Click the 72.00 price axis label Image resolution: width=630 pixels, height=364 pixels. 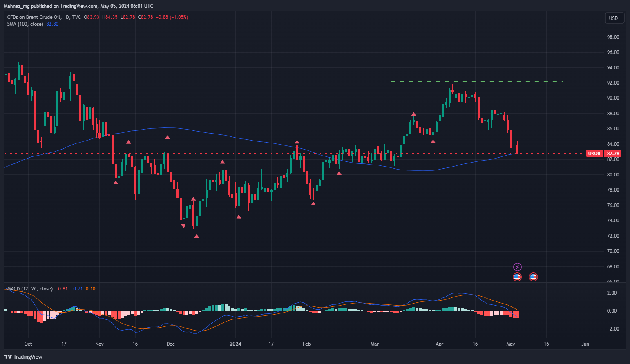[x=613, y=236]
